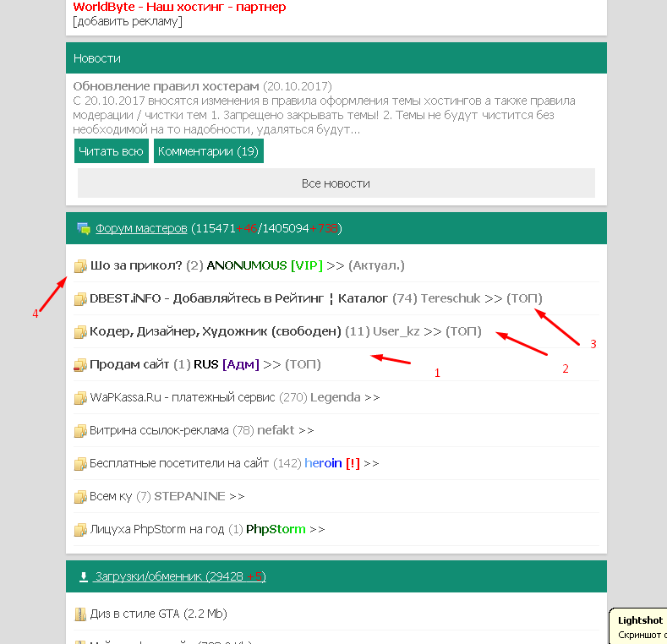Open the "Форум мастеров" section header link
Screen dimensions: 667x644
(141, 228)
